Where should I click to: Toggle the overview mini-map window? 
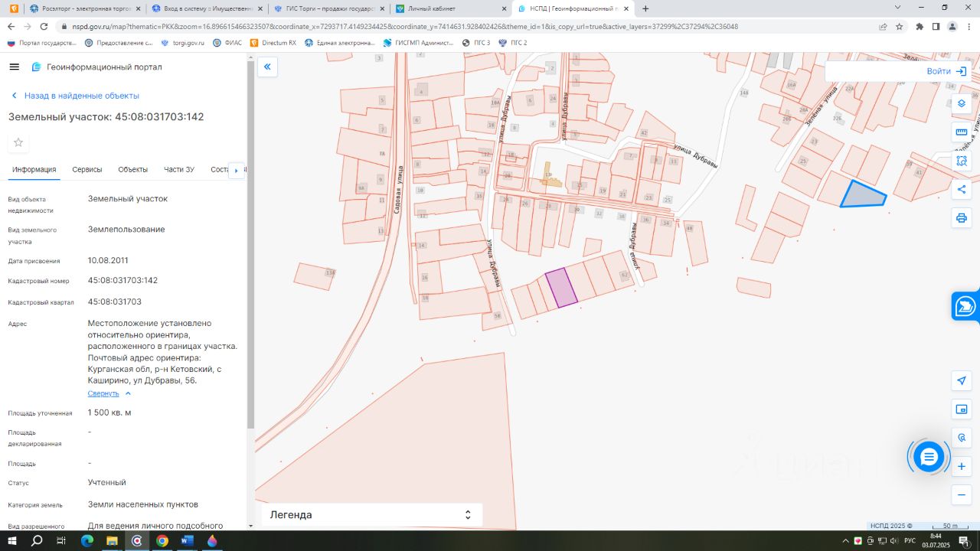[962, 409]
